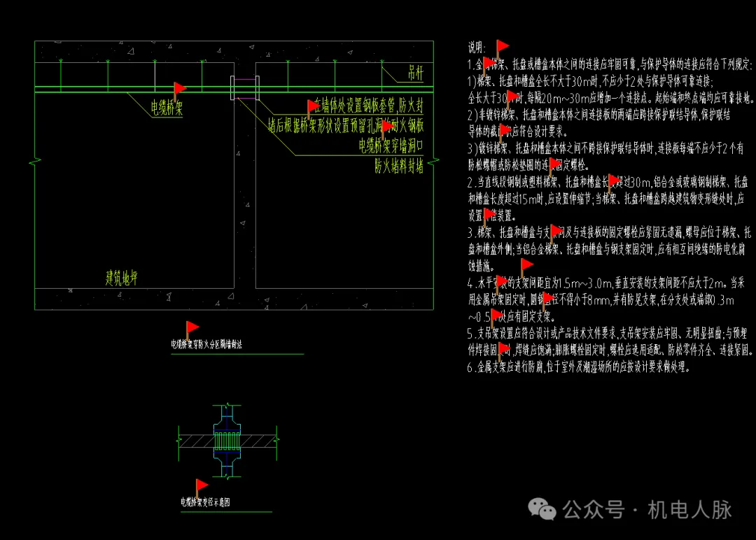Click the red flag after 蚀措施 text
This screenshot has width=756, height=540.
click(526, 265)
